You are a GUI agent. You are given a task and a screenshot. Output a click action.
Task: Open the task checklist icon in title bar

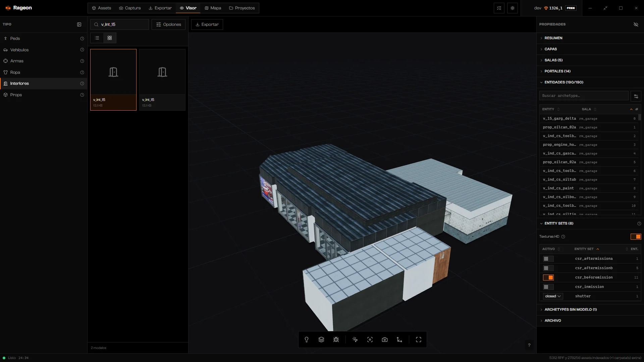[x=499, y=8]
